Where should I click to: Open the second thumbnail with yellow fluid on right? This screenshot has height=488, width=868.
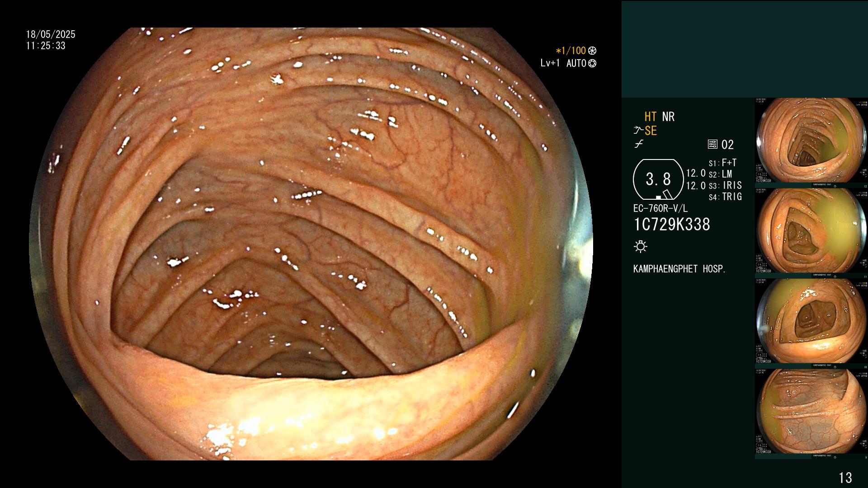[811, 233]
